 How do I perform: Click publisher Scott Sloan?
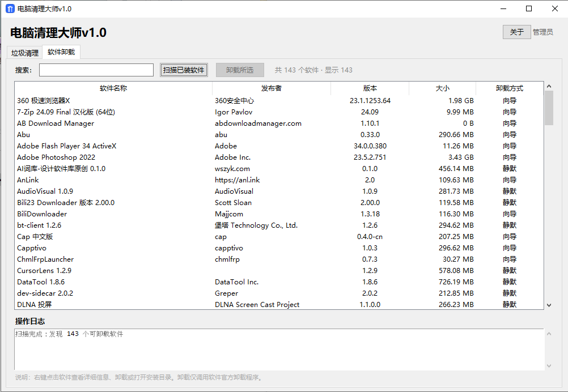(x=234, y=203)
